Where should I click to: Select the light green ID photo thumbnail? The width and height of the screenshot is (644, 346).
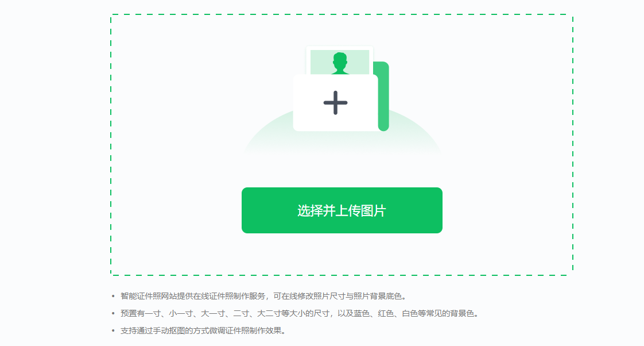point(340,61)
